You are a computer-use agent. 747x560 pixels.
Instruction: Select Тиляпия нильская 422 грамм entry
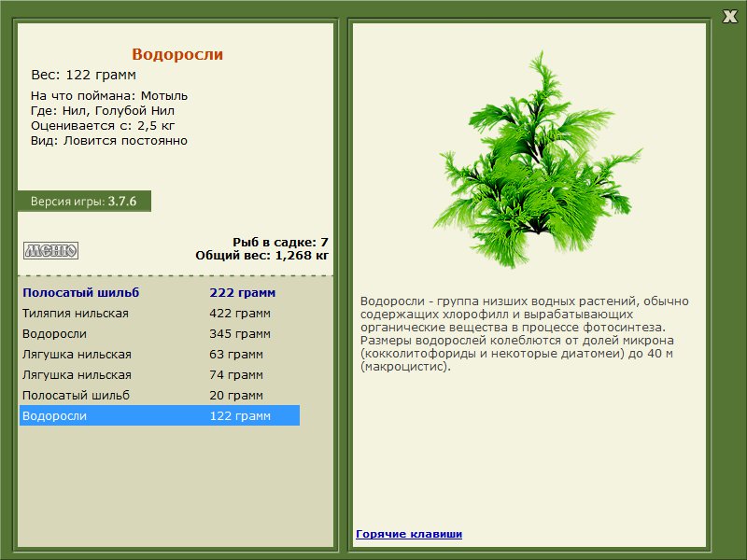click(160, 314)
